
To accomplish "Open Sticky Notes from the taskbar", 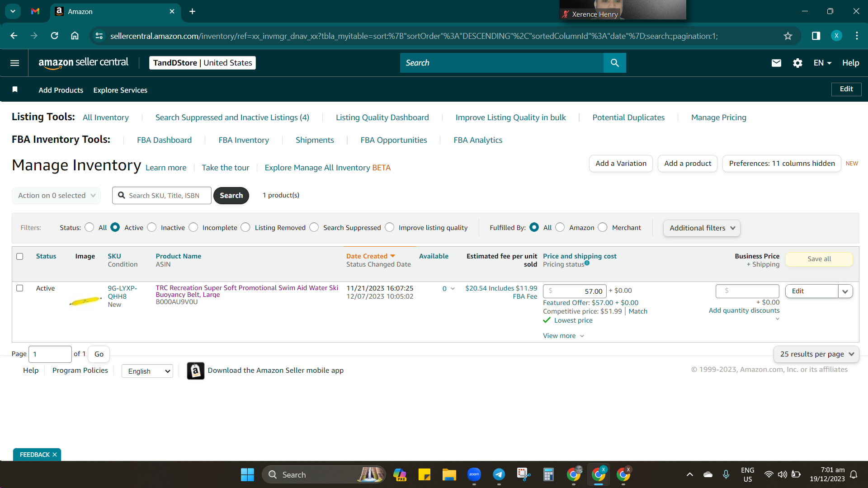I will (424, 474).
